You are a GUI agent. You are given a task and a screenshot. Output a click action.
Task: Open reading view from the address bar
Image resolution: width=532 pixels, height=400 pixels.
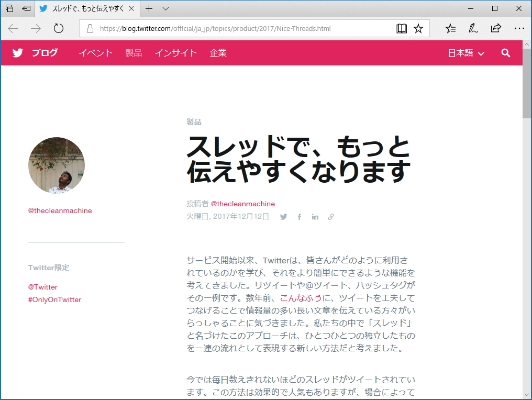coord(401,29)
